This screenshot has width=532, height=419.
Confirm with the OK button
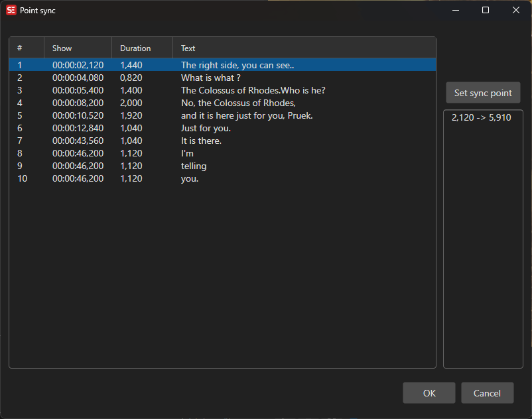(x=429, y=393)
